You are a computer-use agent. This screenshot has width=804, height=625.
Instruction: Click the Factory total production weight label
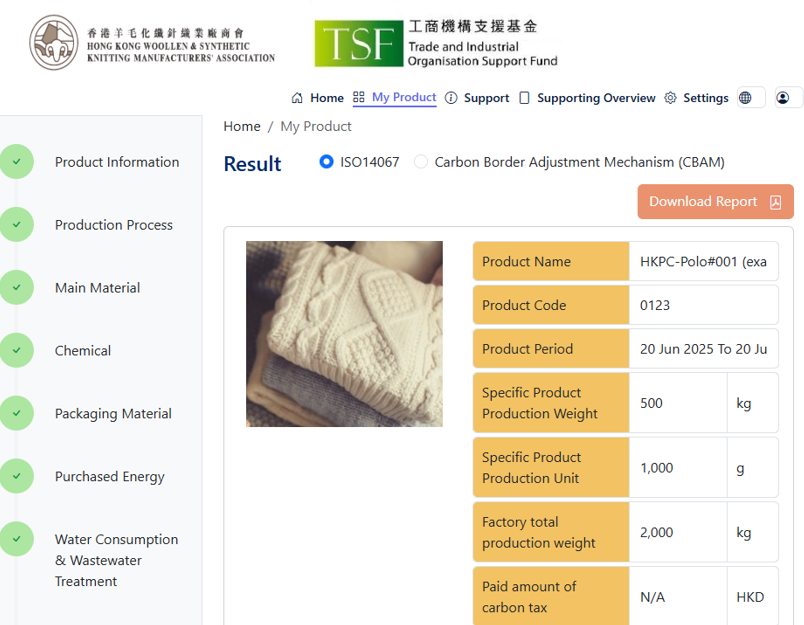551,532
